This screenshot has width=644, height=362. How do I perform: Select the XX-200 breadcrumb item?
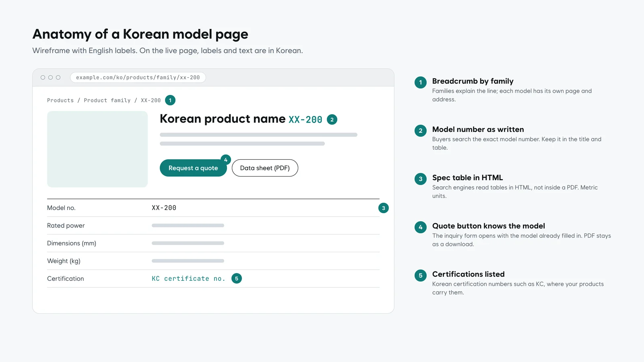[x=151, y=101]
